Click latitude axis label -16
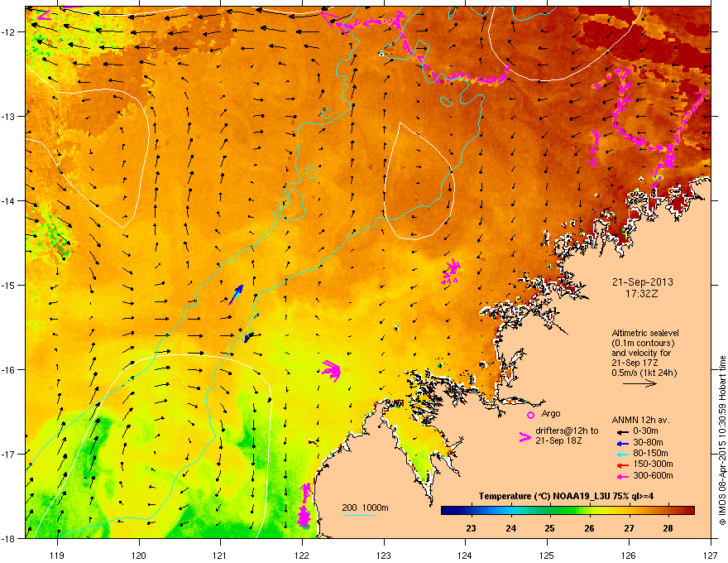 click(x=10, y=370)
